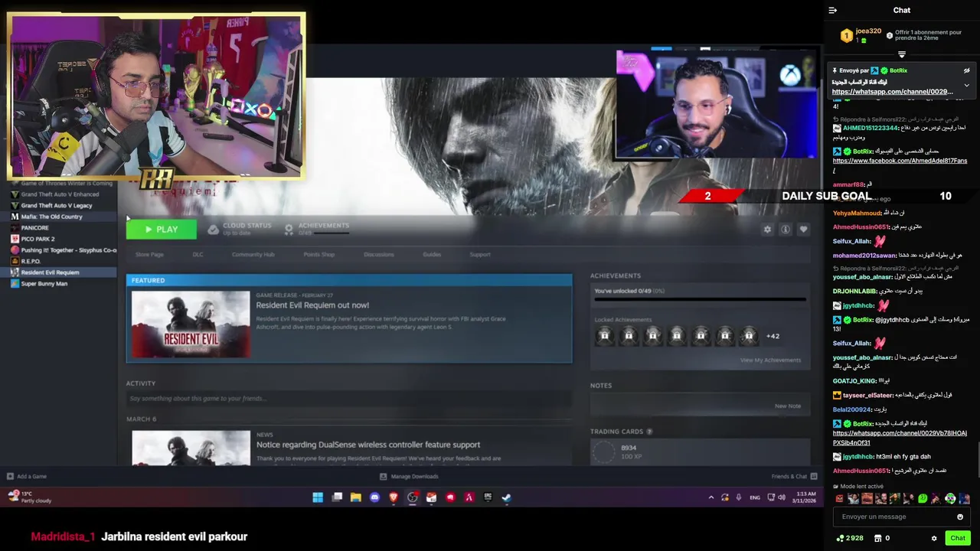The width and height of the screenshot is (980, 551).
Task: Select Super Bunny Man in library list
Action: [44, 283]
